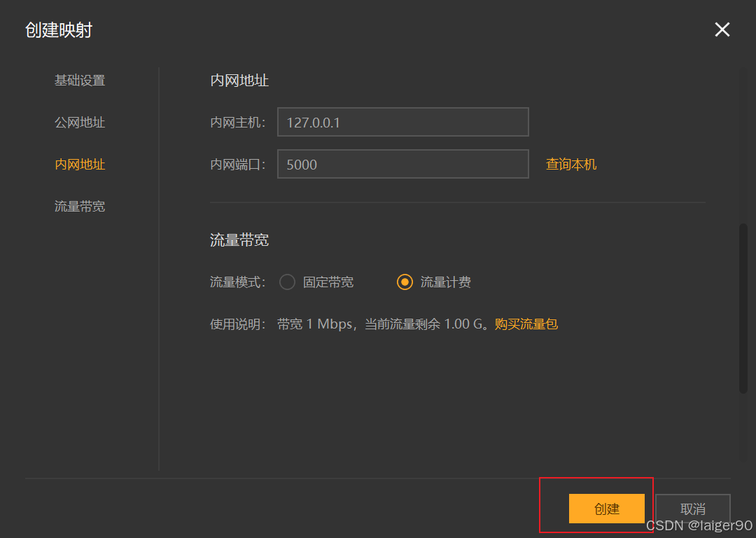
Task: Close the 创建映射 dialog with the X icon
Action: (722, 29)
